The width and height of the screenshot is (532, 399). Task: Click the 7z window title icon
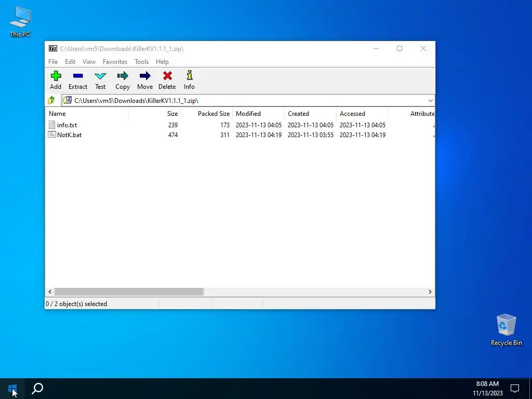point(53,48)
